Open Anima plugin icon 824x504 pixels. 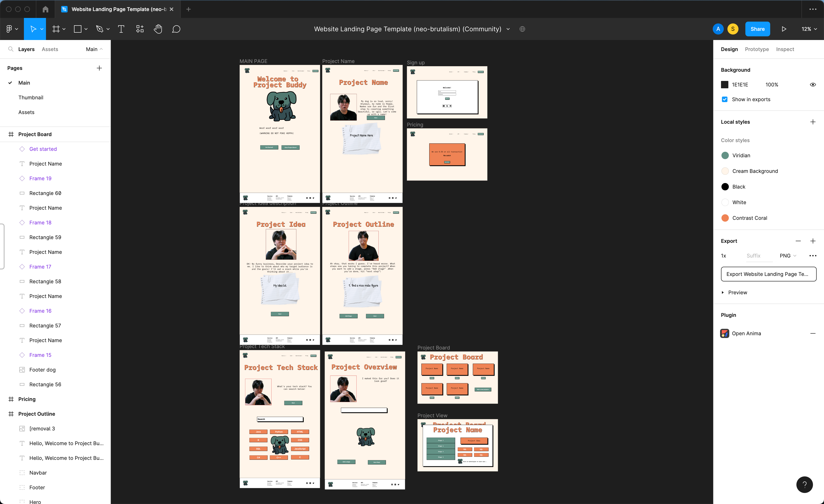point(725,333)
